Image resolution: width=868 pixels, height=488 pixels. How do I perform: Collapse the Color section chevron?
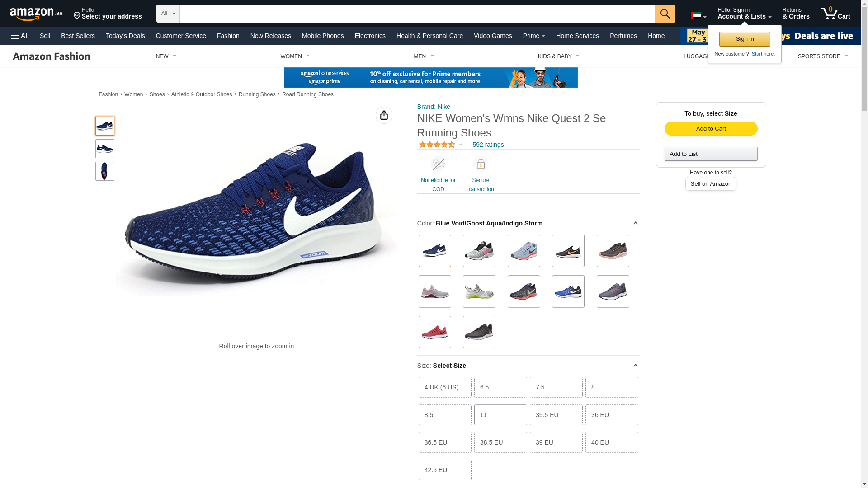coord(635,223)
